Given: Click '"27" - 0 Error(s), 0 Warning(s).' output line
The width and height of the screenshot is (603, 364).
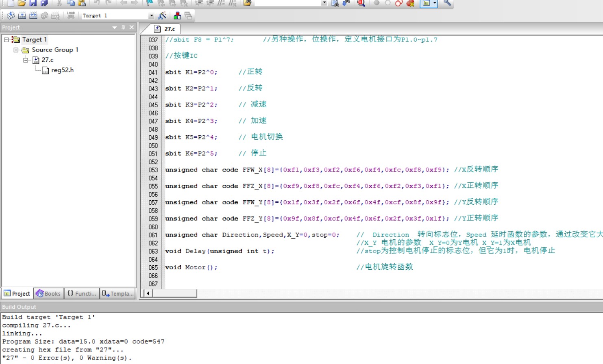Looking at the screenshot, I should [x=67, y=358].
